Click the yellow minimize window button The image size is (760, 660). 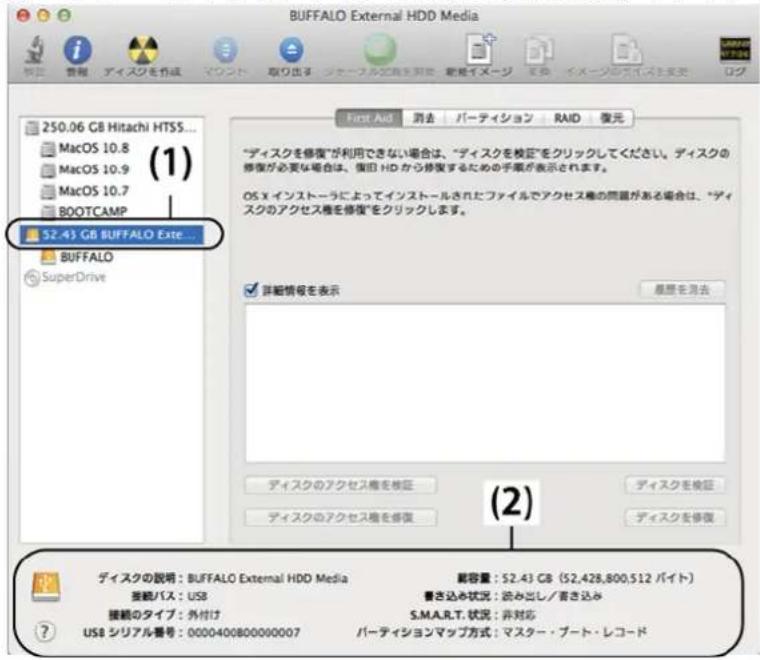pos(44,16)
